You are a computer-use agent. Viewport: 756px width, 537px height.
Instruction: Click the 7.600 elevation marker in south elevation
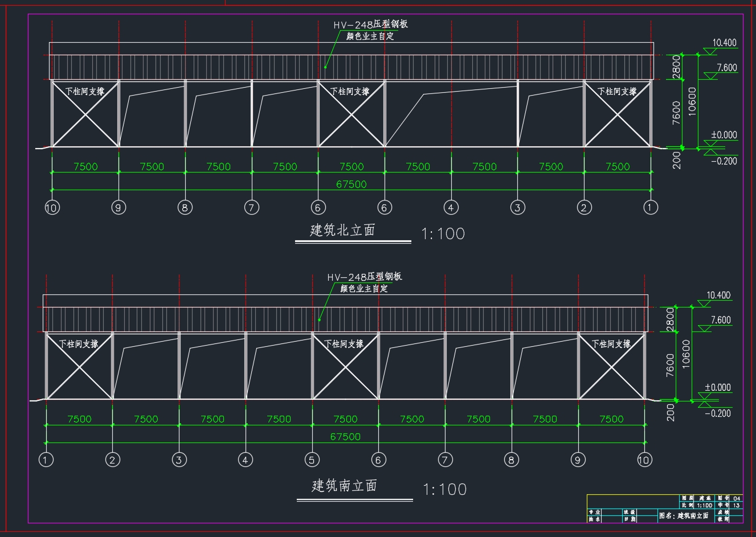point(720,320)
